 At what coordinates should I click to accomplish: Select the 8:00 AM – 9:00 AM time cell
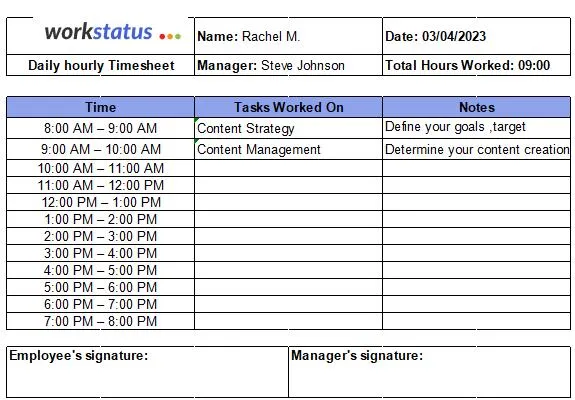tap(100, 128)
